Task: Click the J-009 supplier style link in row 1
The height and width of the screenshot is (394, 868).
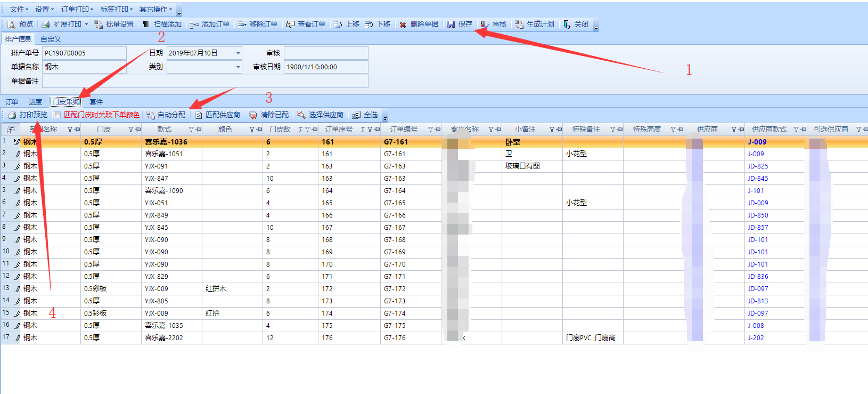Action: pyautogui.click(x=757, y=142)
